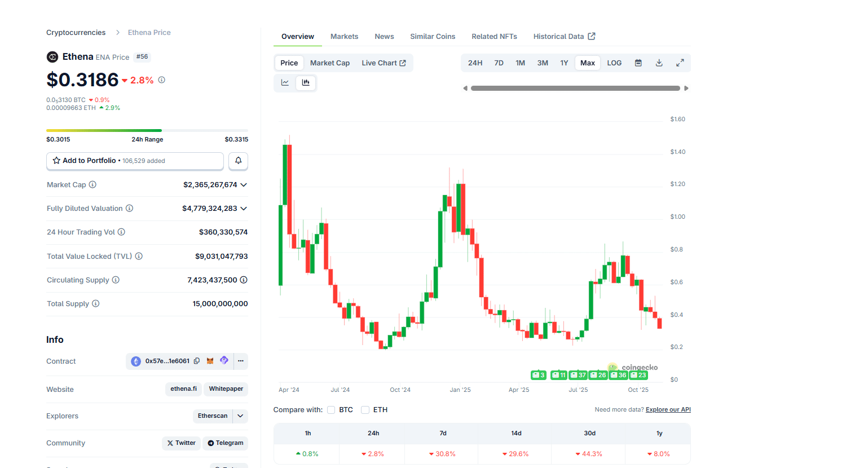Select the candlestick chart icon
The height and width of the screenshot is (468, 868).
(306, 82)
